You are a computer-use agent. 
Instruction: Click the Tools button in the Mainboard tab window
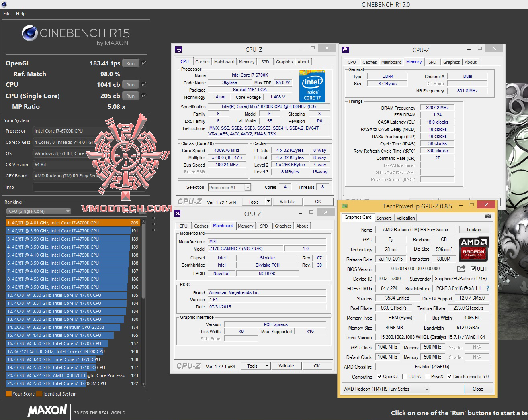pos(252,366)
